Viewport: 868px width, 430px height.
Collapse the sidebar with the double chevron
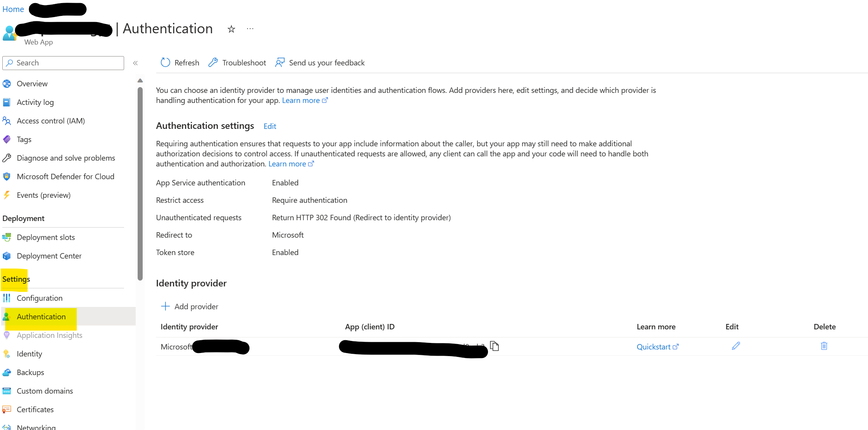point(135,63)
